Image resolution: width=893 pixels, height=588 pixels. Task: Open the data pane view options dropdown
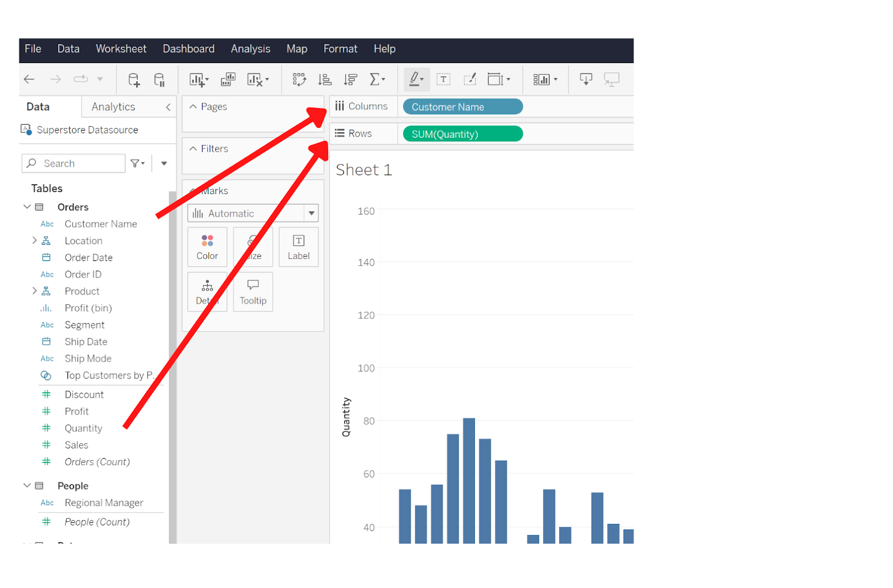164,163
